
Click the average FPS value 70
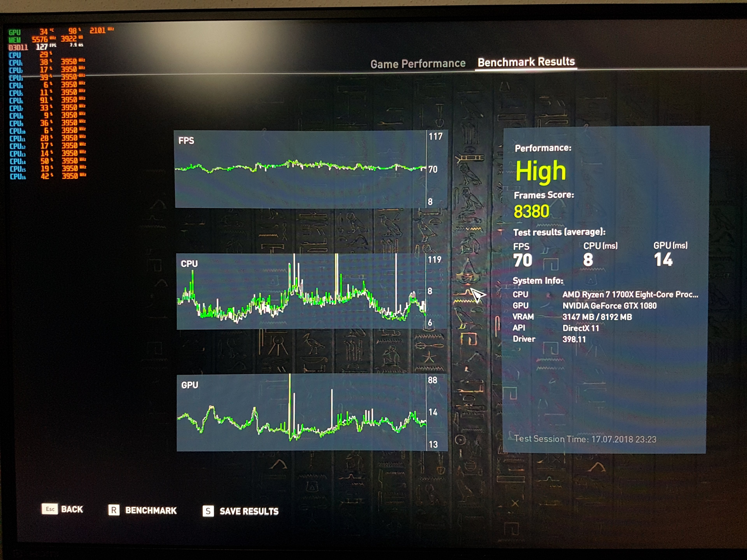tap(523, 260)
